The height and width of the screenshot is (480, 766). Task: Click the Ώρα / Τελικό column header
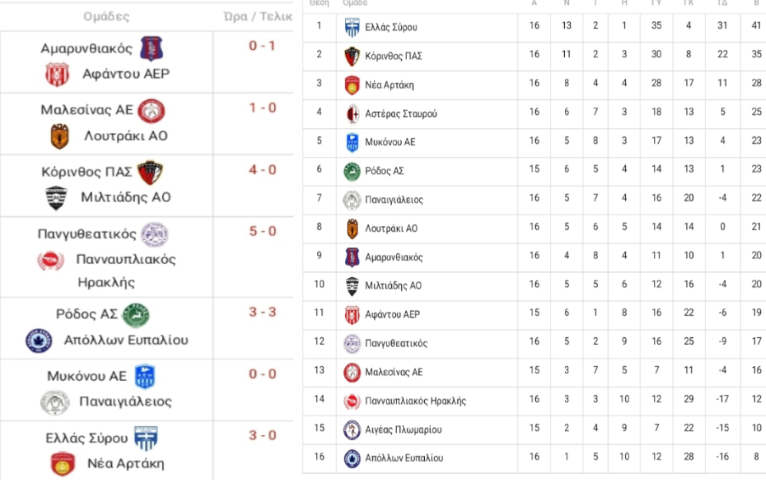pos(257,17)
